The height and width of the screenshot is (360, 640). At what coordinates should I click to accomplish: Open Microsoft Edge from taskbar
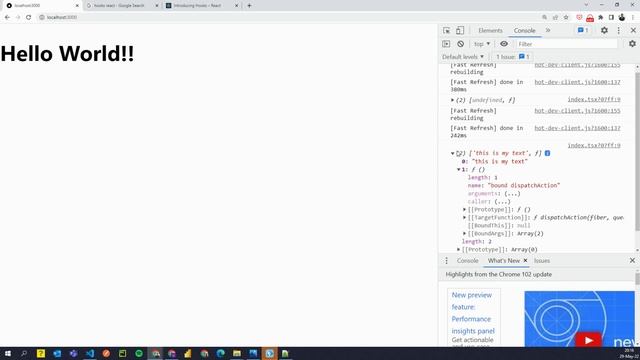(220, 353)
